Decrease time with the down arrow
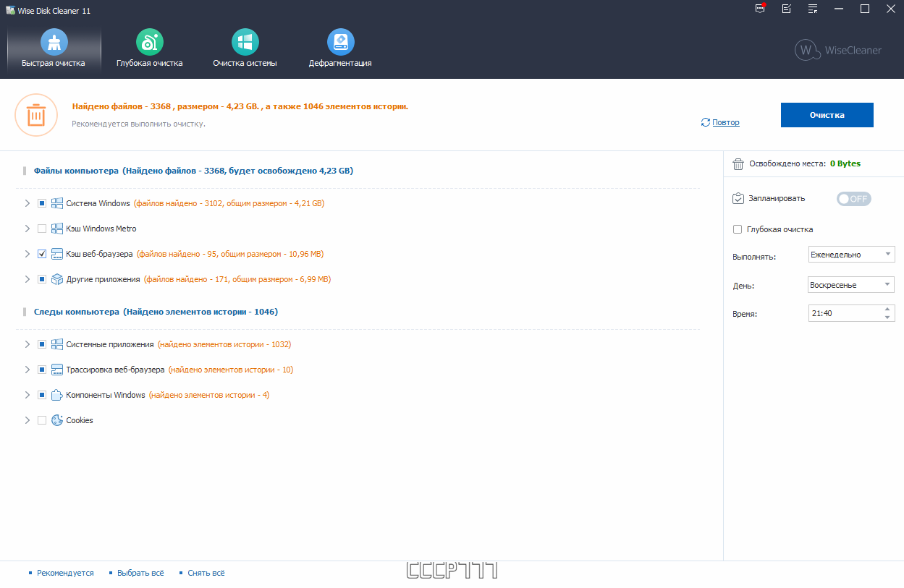Screen dimensions: 904x588 pyautogui.click(x=887, y=318)
